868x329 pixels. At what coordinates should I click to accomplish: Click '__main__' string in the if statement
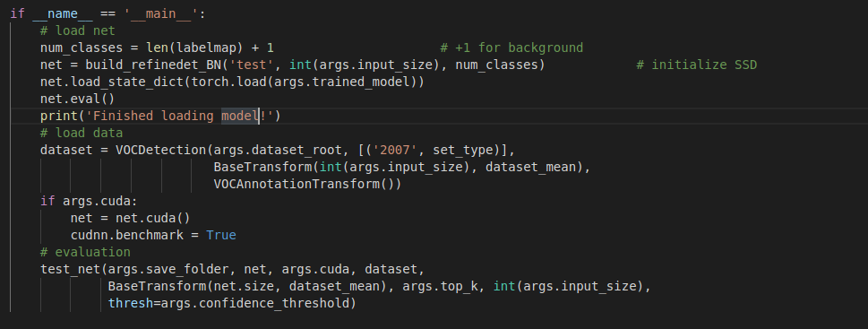coord(161,13)
